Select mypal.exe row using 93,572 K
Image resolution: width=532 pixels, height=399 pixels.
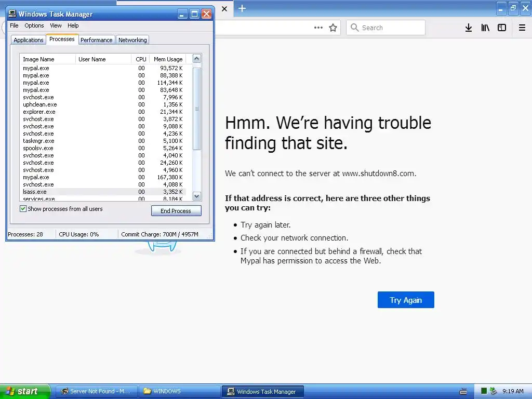coord(103,68)
